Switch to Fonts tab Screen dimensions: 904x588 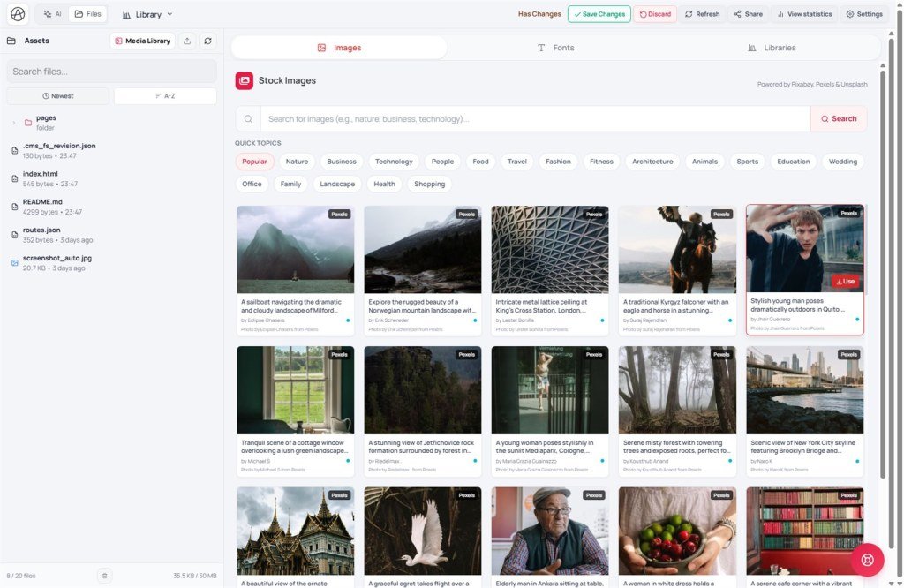click(x=556, y=48)
